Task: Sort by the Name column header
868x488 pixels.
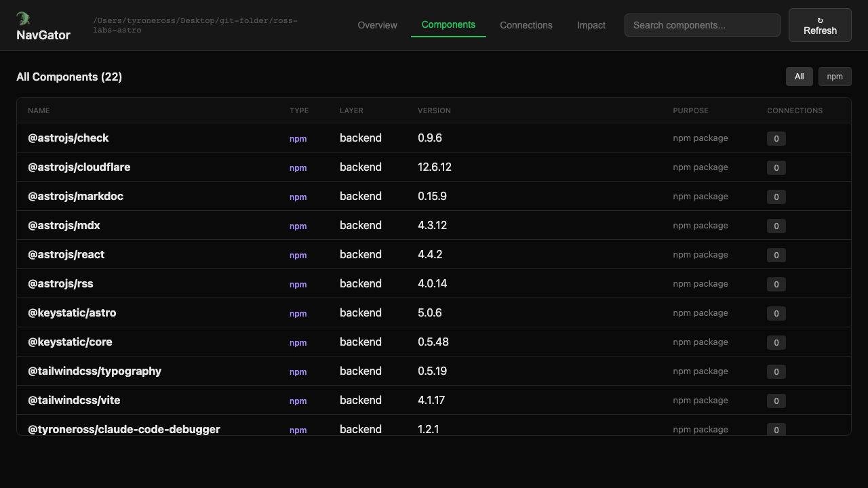Action: (x=39, y=110)
